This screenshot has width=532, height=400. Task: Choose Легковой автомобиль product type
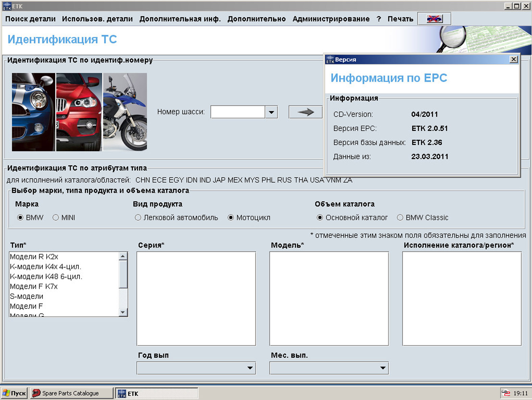click(138, 217)
